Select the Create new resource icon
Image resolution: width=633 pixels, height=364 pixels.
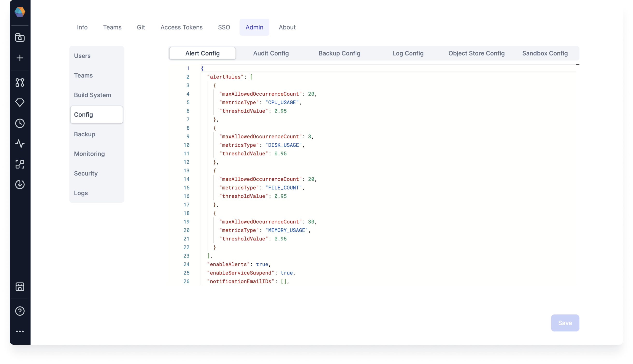(20, 58)
